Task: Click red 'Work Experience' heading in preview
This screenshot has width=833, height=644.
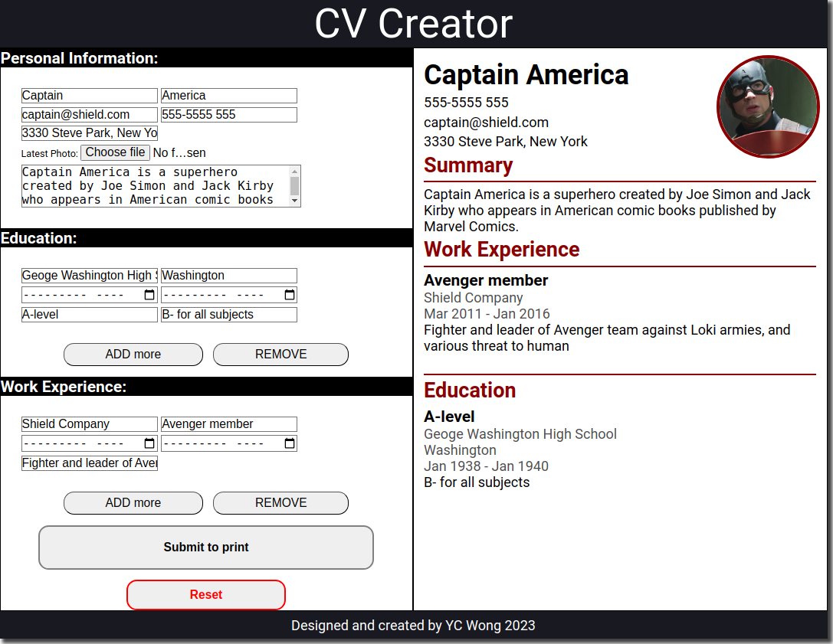Action: click(x=501, y=250)
